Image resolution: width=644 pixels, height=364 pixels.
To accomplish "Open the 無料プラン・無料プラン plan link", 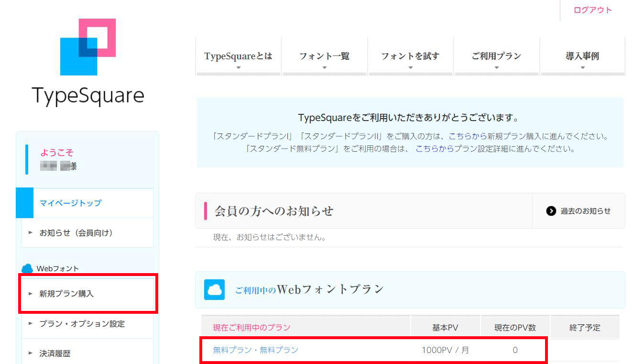I will (x=256, y=350).
